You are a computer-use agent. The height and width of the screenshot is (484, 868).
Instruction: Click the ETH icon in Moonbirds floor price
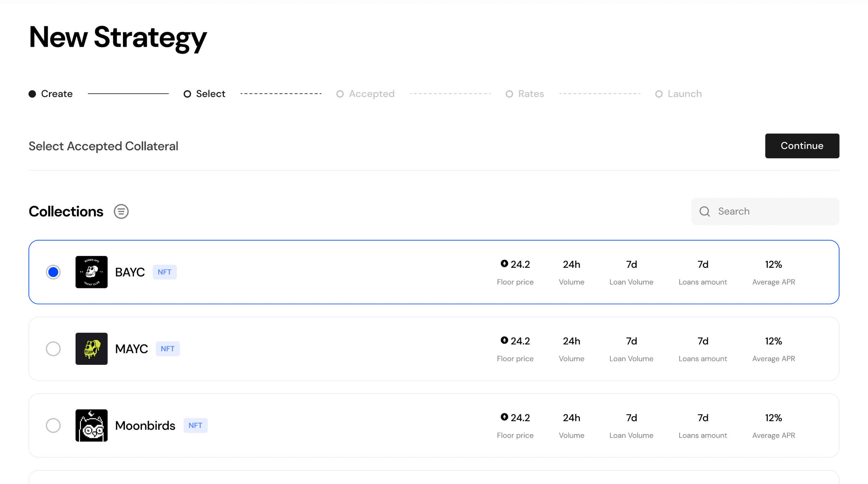504,417
